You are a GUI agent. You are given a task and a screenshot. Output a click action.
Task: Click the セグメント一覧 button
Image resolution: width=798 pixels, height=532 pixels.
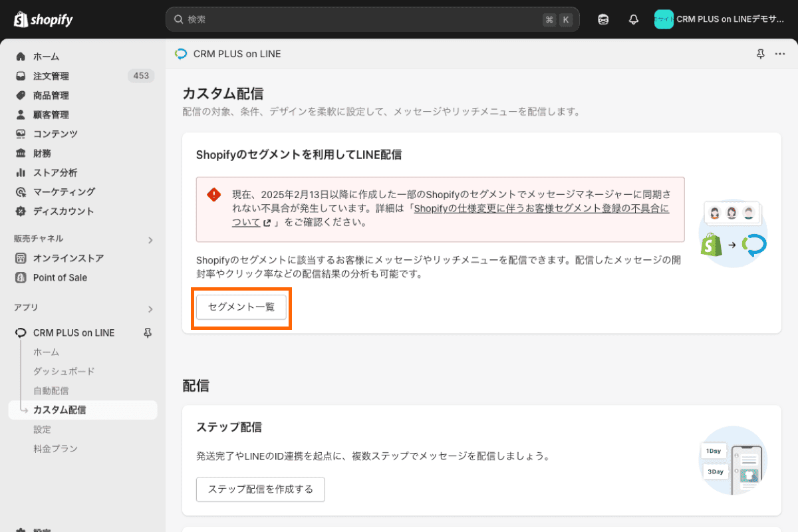[x=241, y=307]
